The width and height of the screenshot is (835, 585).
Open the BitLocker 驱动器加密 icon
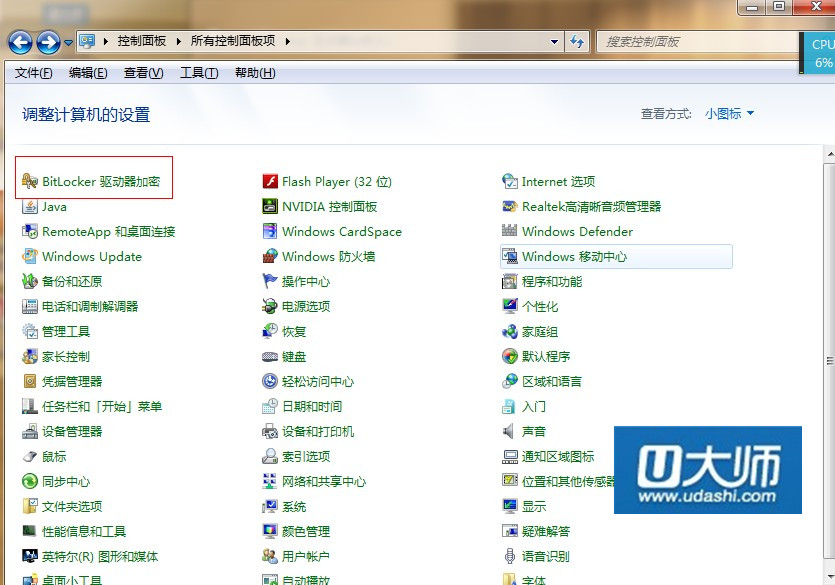[x=29, y=182]
